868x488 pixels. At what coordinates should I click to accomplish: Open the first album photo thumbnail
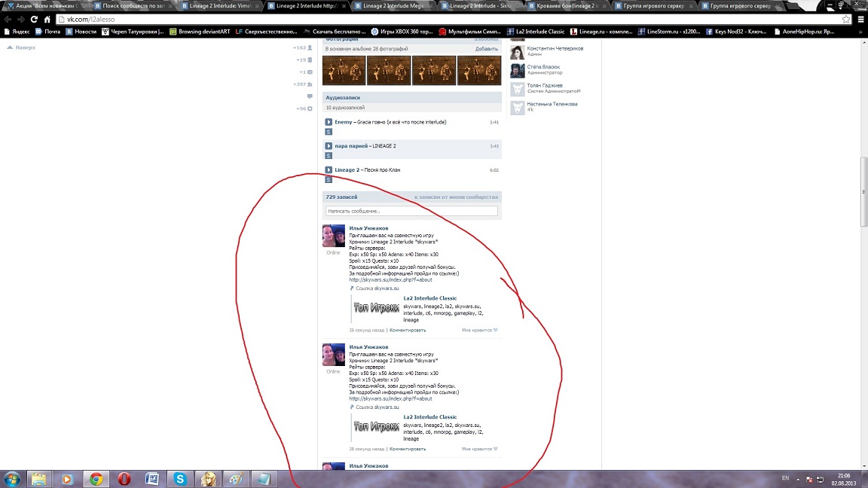(344, 70)
